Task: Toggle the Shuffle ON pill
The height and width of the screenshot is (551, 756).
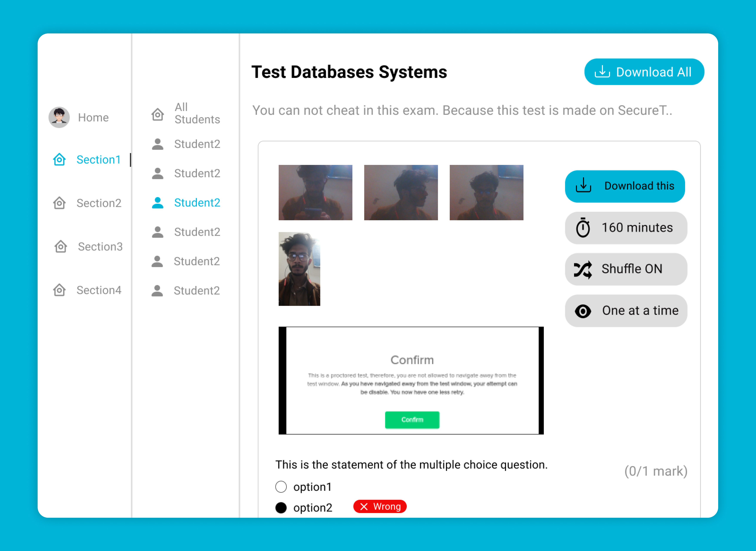Action: coord(626,269)
